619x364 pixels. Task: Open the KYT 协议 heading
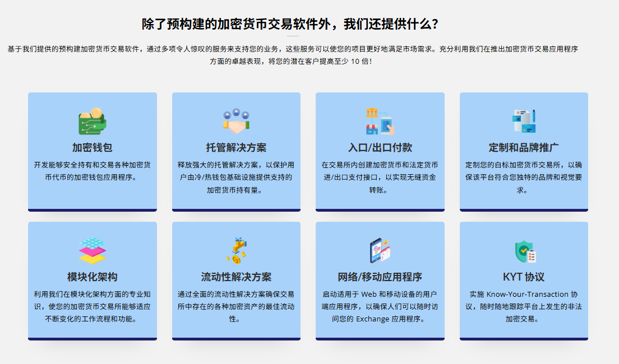(524, 277)
